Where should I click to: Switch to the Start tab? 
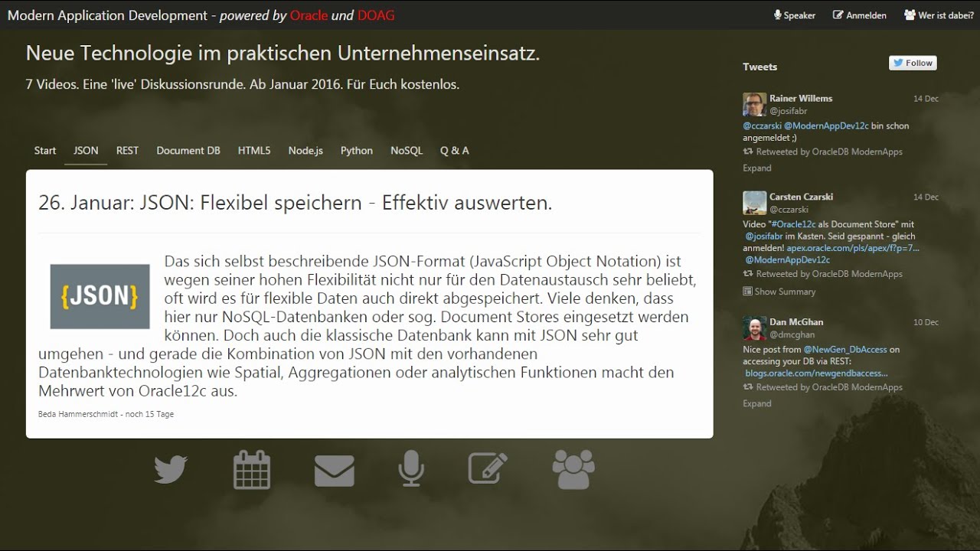[45, 151]
